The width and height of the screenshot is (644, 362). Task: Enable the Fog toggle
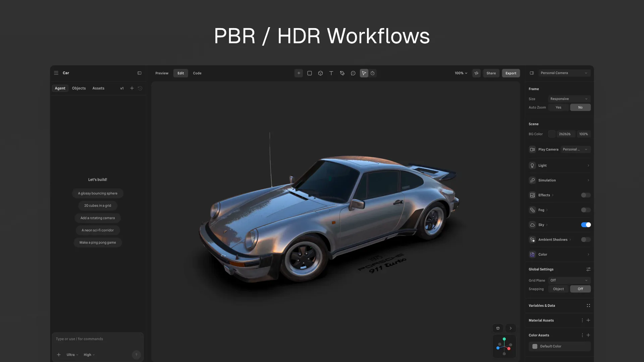click(586, 210)
